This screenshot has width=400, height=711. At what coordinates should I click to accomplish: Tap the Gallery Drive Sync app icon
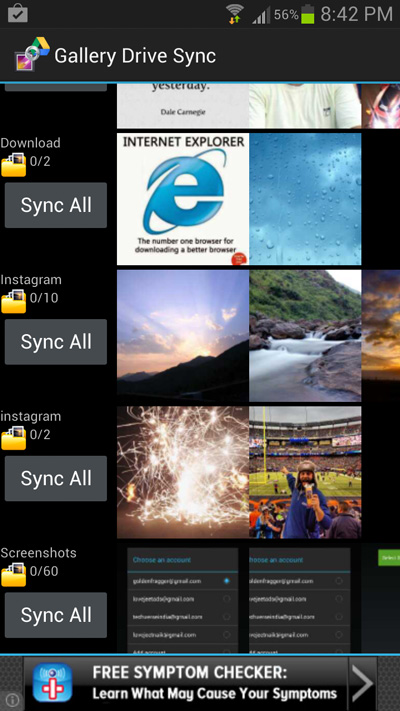point(32,54)
